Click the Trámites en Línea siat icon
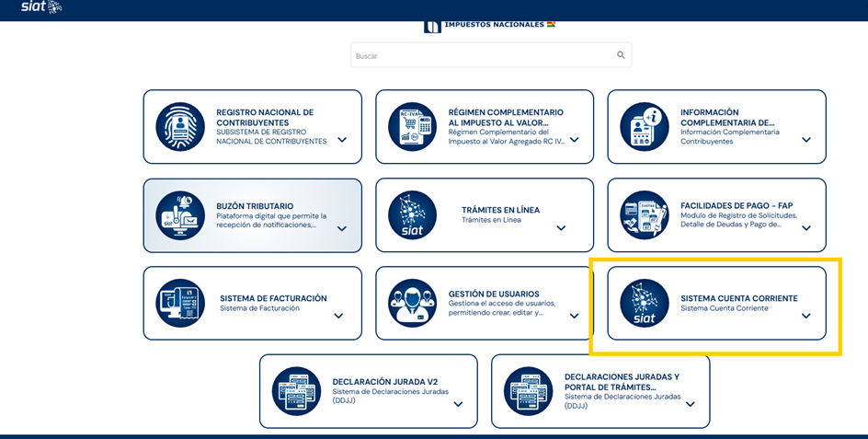This screenshot has height=439, width=868. click(x=413, y=215)
